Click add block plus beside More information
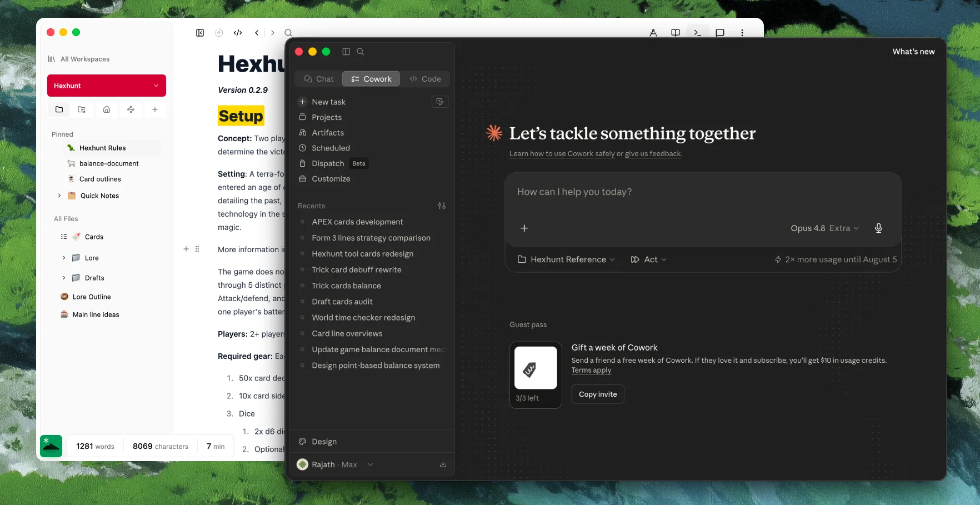The width and height of the screenshot is (980, 505). (186, 249)
